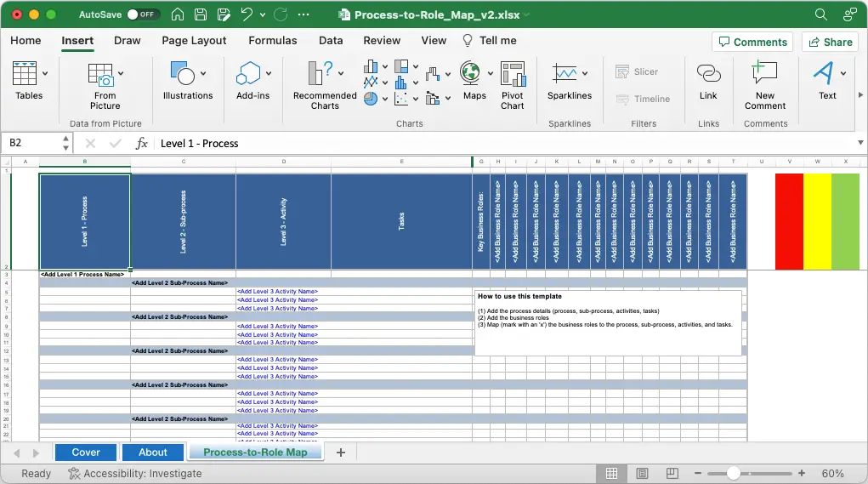The width and height of the screenshot is (868, 484).
Task: Expand the Text dropdown arrow
Action: coord(843,73)
